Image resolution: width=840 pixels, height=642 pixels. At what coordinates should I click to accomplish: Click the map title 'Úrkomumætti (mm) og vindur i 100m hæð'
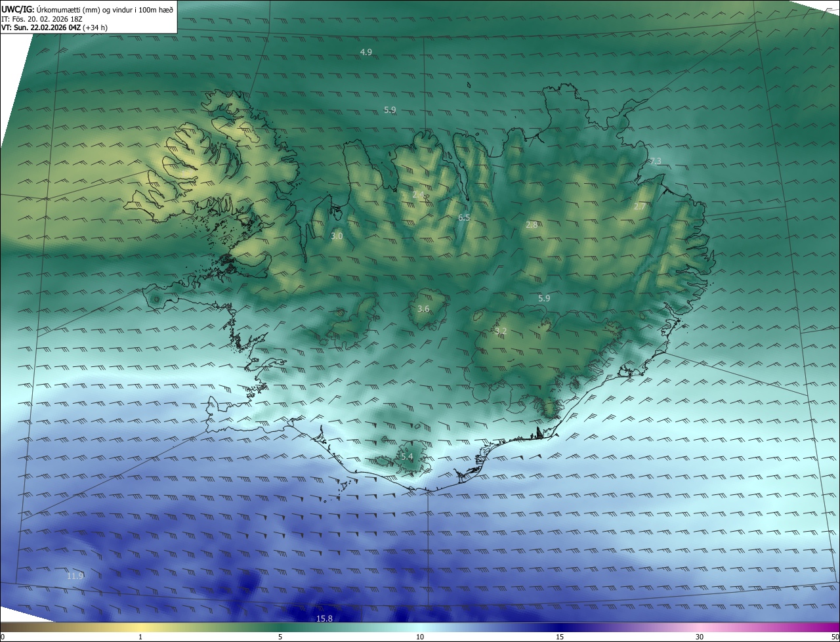coord(105,9)
